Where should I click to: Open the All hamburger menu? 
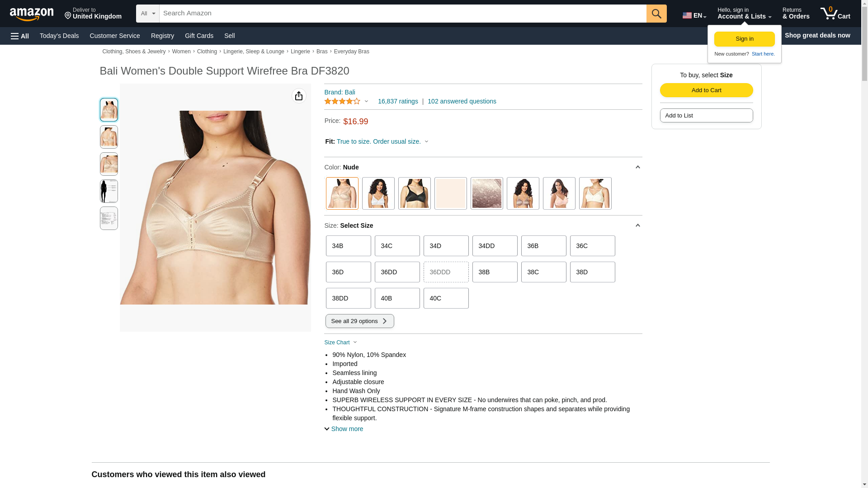(20, 36)
